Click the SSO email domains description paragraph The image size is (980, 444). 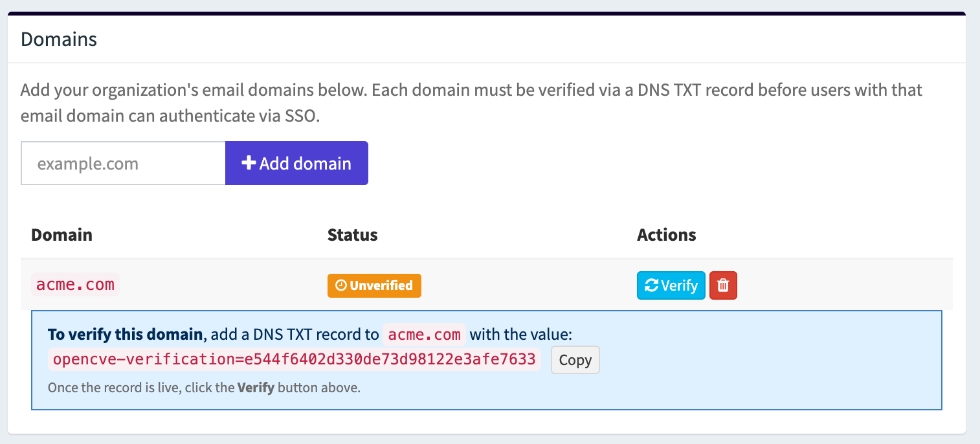471,104
